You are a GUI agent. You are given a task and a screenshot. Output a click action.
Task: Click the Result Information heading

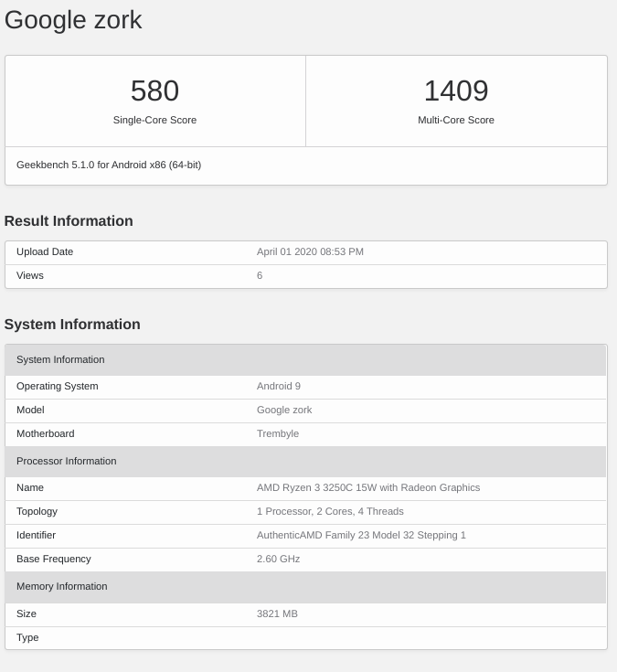click(69, 221)
